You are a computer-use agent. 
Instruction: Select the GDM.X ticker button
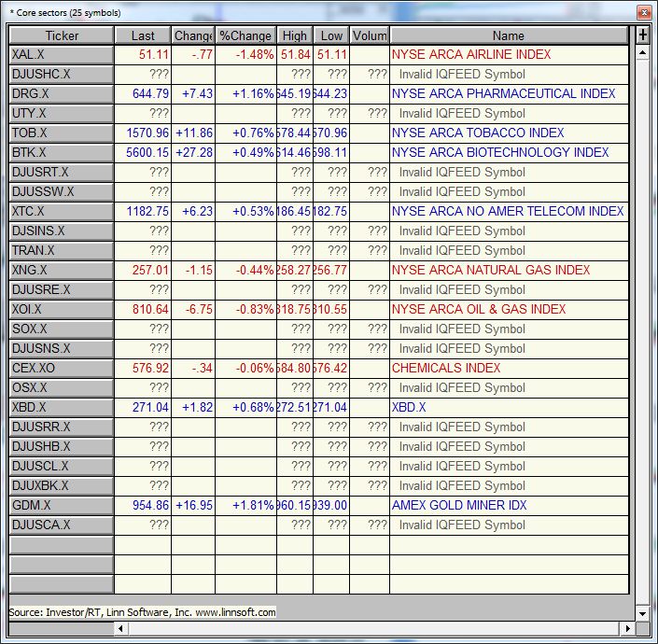pyautogui.click(x=62, y=505)
